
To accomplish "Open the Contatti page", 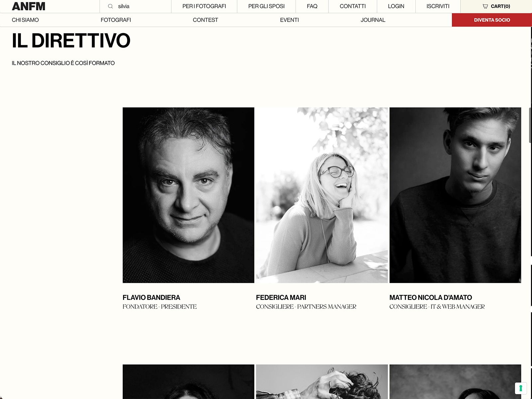I will tap(353, 6).
